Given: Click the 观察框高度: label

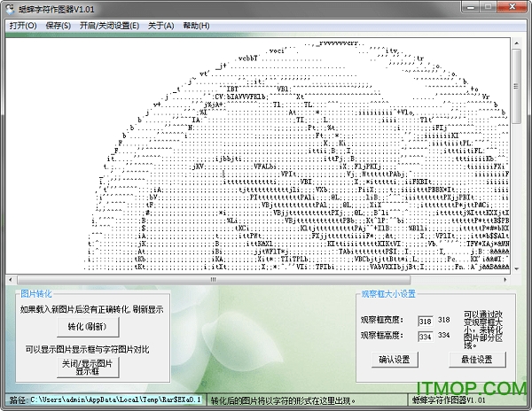Looking at the screenshot, I should pyautogui.click(x=381, y=335).
